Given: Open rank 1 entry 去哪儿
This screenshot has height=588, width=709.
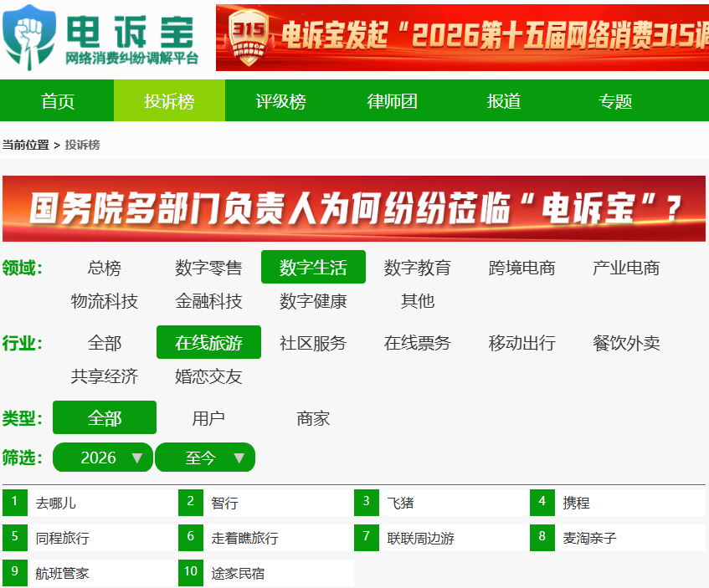Looking at the screenshot, I should 90,503.
